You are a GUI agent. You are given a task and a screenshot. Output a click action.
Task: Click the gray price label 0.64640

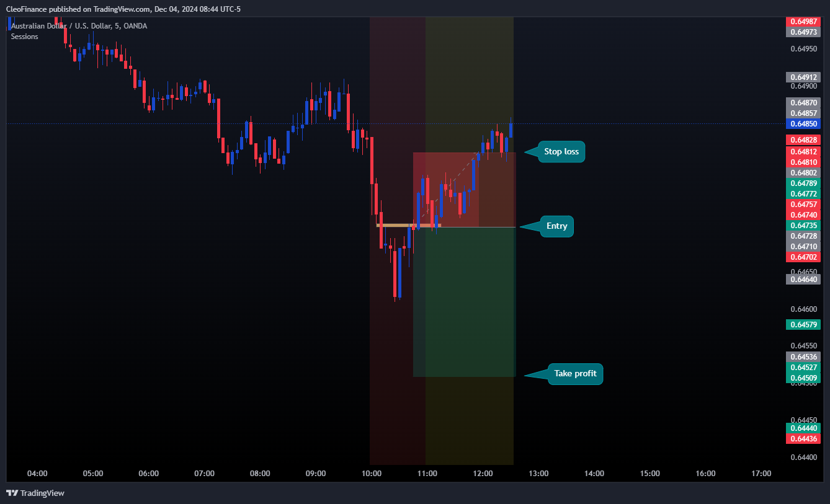tap(803, 280)
